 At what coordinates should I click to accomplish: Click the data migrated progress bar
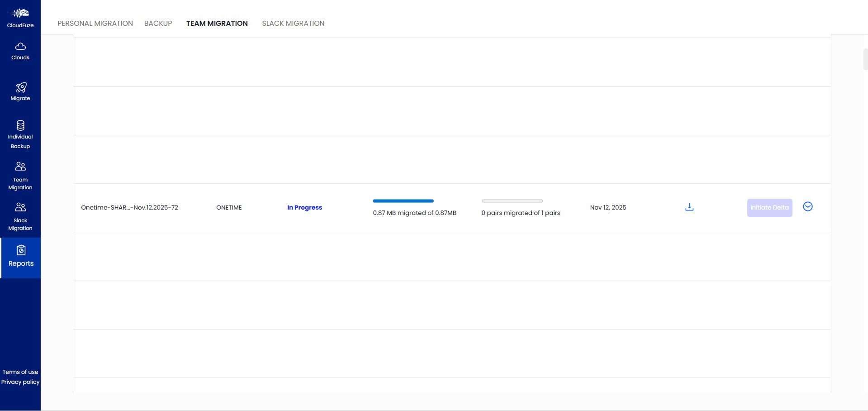tap(403, 201)
